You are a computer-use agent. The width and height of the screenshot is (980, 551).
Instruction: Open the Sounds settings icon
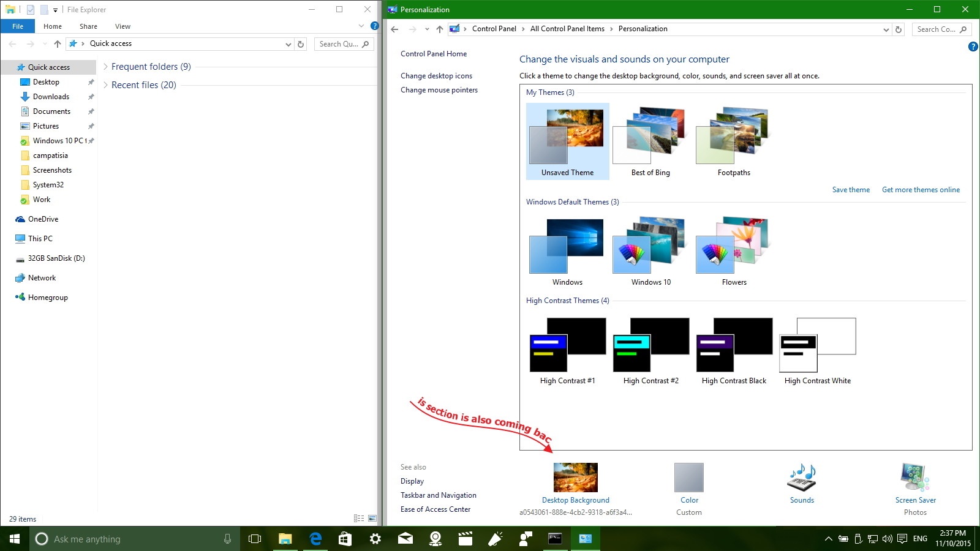click(802, 478)
